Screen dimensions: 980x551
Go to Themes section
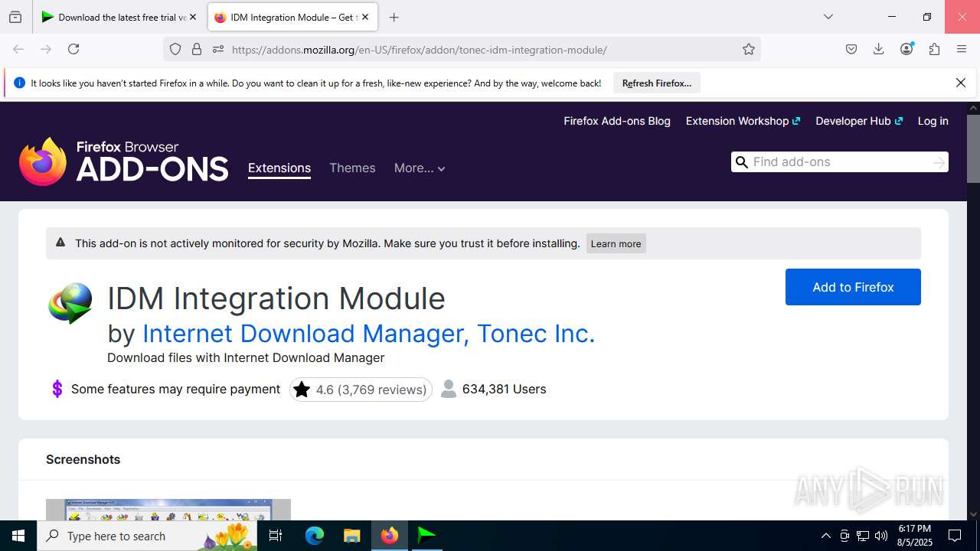click(352, 168)
